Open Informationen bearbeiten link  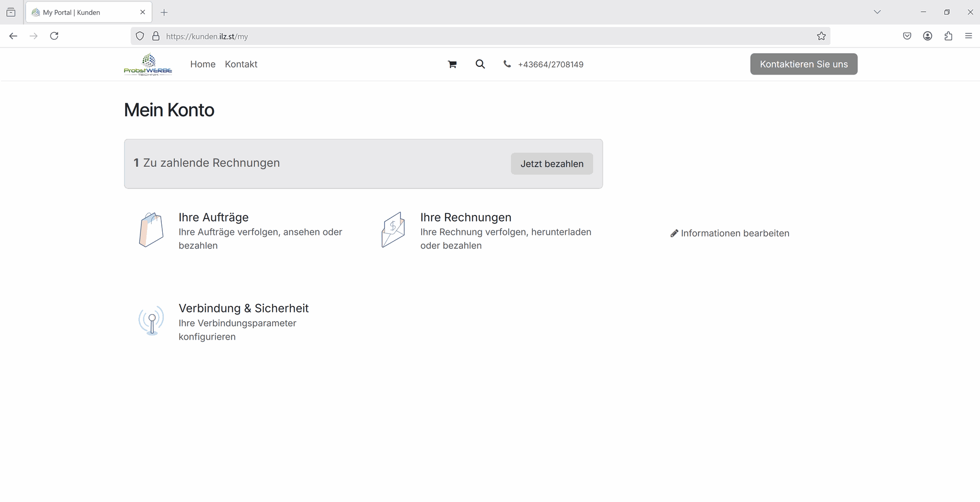pos(730,233)
